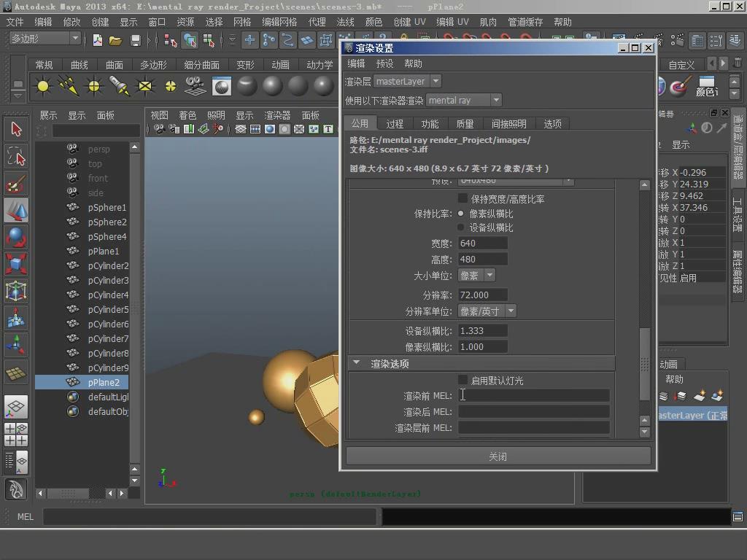Open the 渲染器 menu in the viewport
747x560 pixels.
point(277,115)
